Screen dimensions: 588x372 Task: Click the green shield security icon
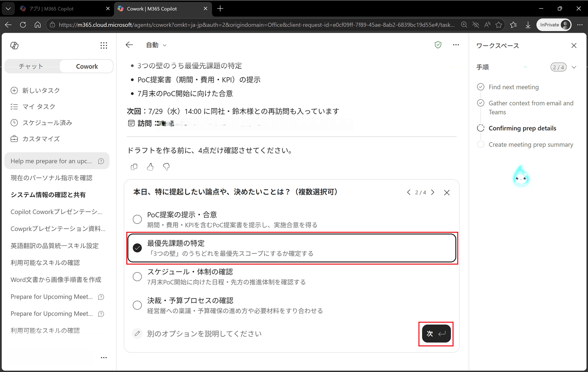coord(438,45)
